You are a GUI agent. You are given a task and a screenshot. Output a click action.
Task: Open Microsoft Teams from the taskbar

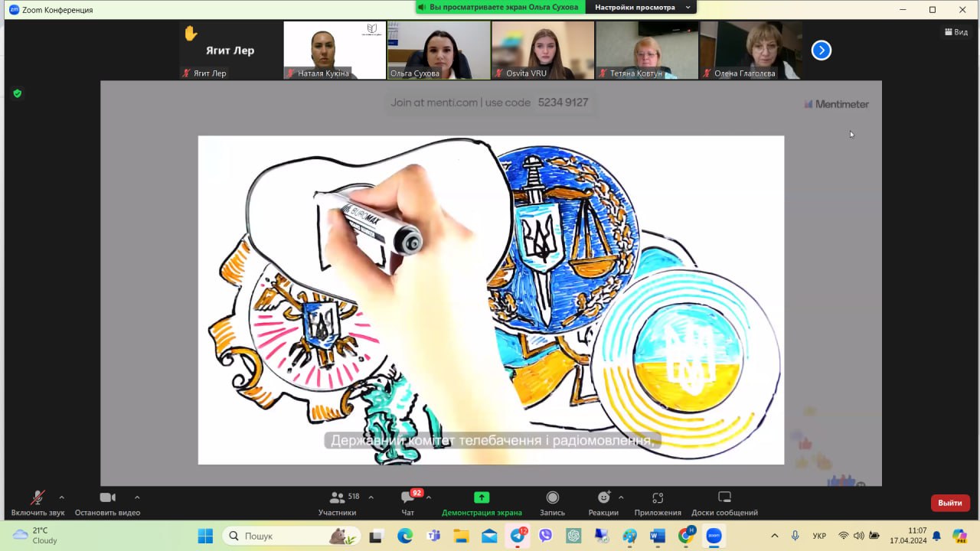(433, 536)
